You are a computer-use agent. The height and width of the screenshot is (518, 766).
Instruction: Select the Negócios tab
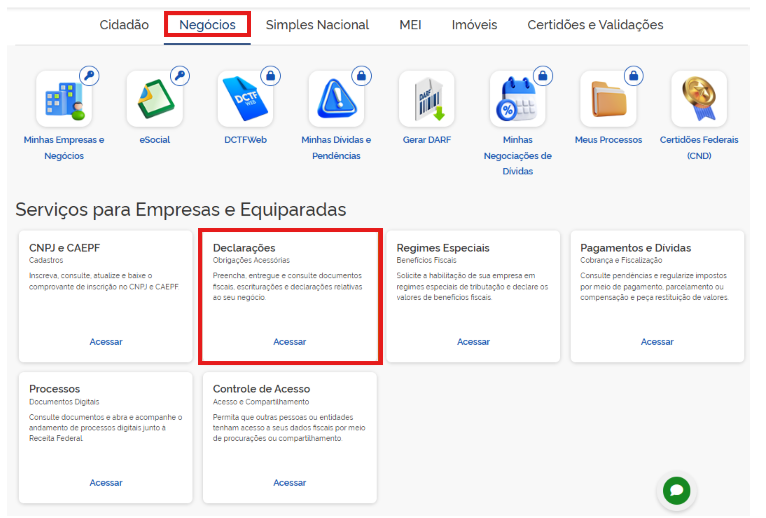coord(207,25)
